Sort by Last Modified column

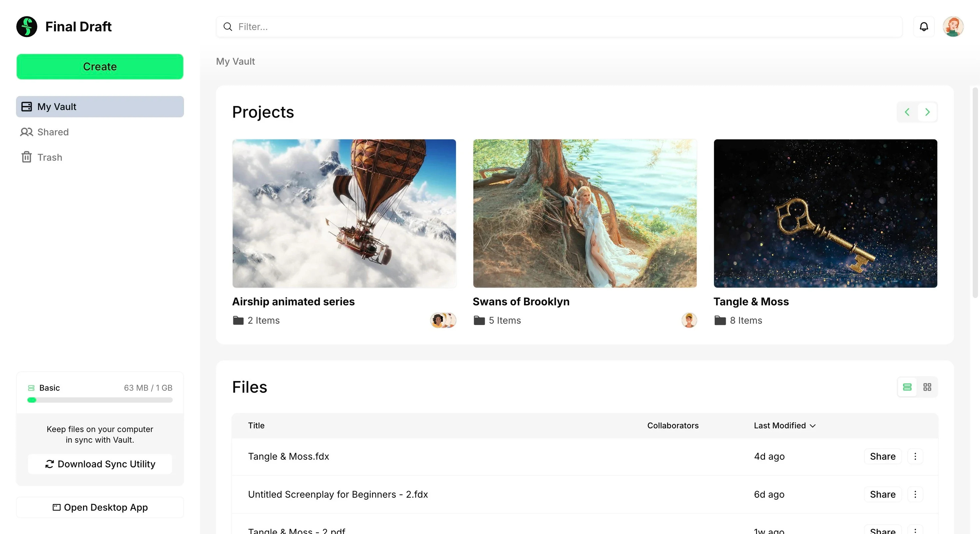click(784, 425)
